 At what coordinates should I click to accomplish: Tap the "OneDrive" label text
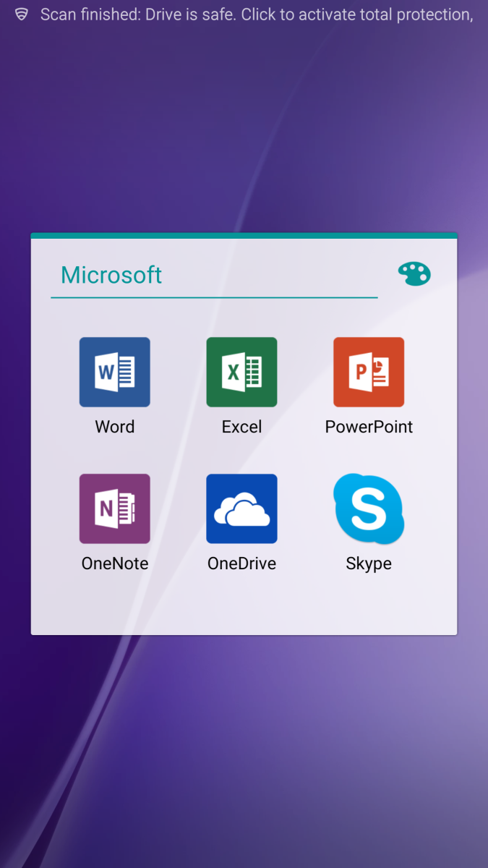[x=241, y=563]
